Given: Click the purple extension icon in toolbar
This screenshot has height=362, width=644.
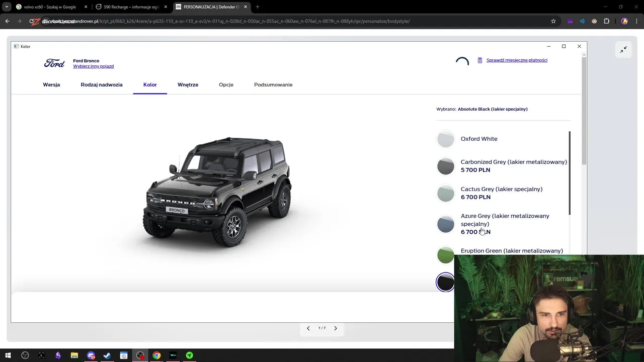Looking at the screenshot, I should pos(570,21).
